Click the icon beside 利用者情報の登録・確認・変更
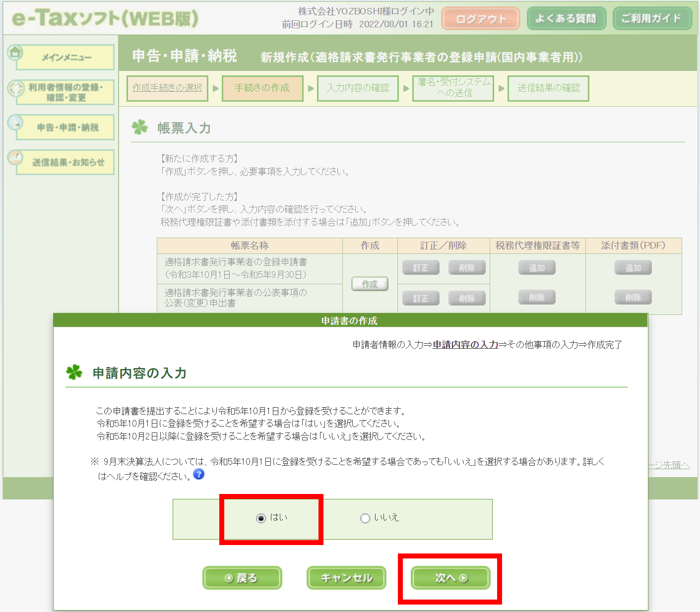700x612 pixels. (15, 88)
